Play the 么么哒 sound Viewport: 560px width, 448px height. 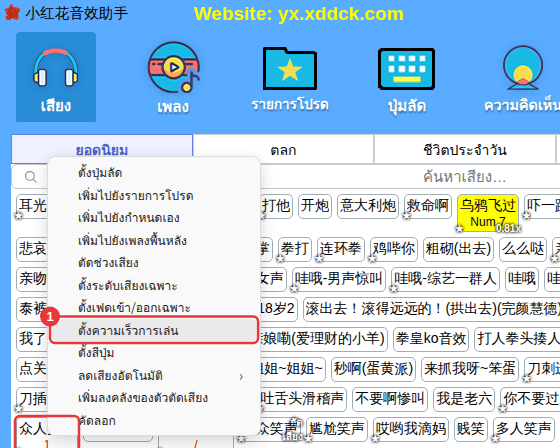(523, 249)
